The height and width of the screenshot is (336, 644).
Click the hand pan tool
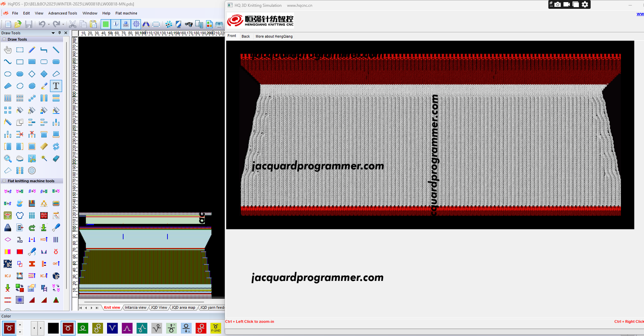[x=8, y=50]
